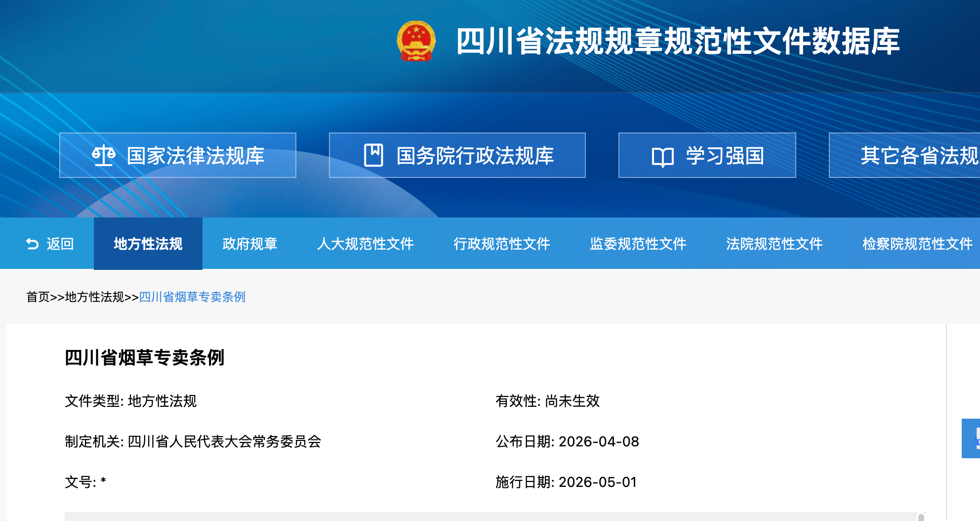Switch to the 政府规章 tab
This screenshot has height=521, width=980.
click(249, 244)
